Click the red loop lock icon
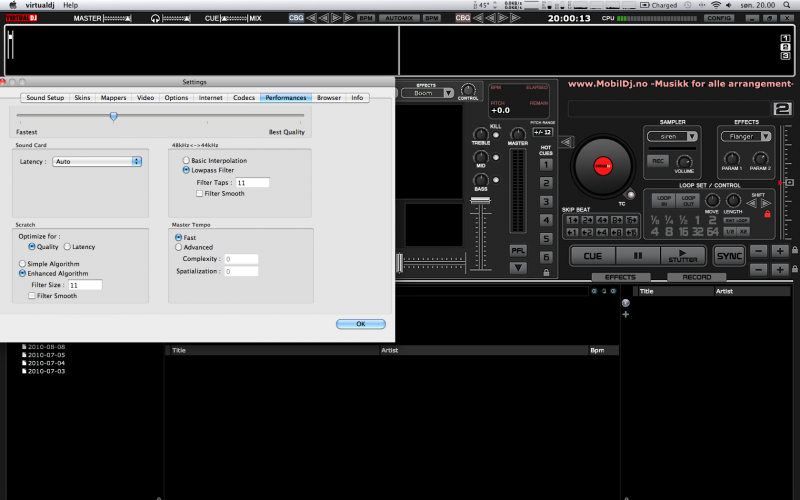800x500 pixels. (767, 214)
